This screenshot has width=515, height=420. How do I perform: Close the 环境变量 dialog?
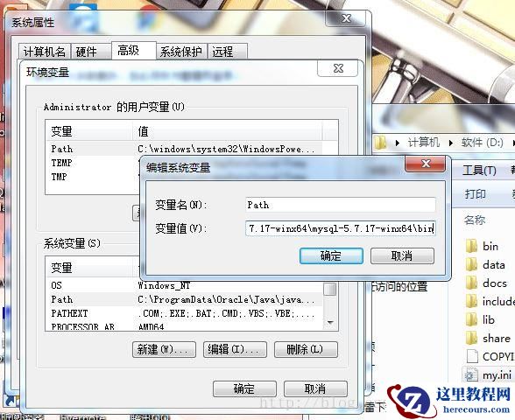pyautogui.click(x=338, y=68)
